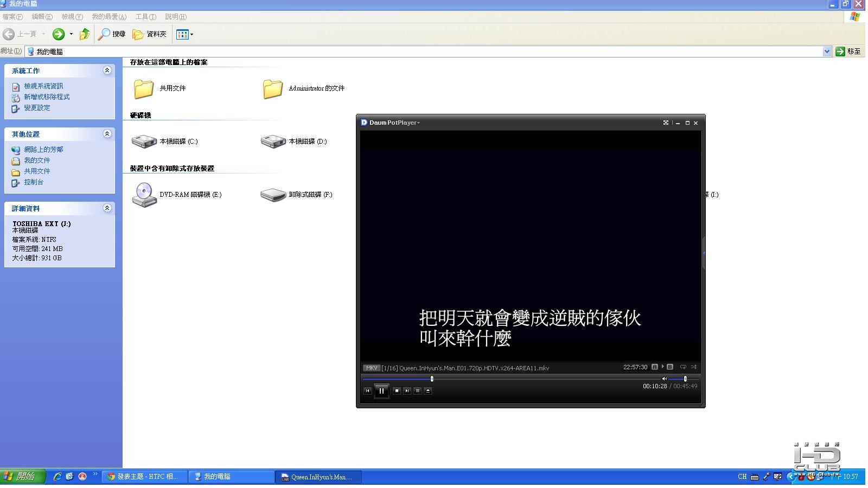Click the PotPlayer seek bar handle
The image size is (868, 488).
click(x=432, y=378)
